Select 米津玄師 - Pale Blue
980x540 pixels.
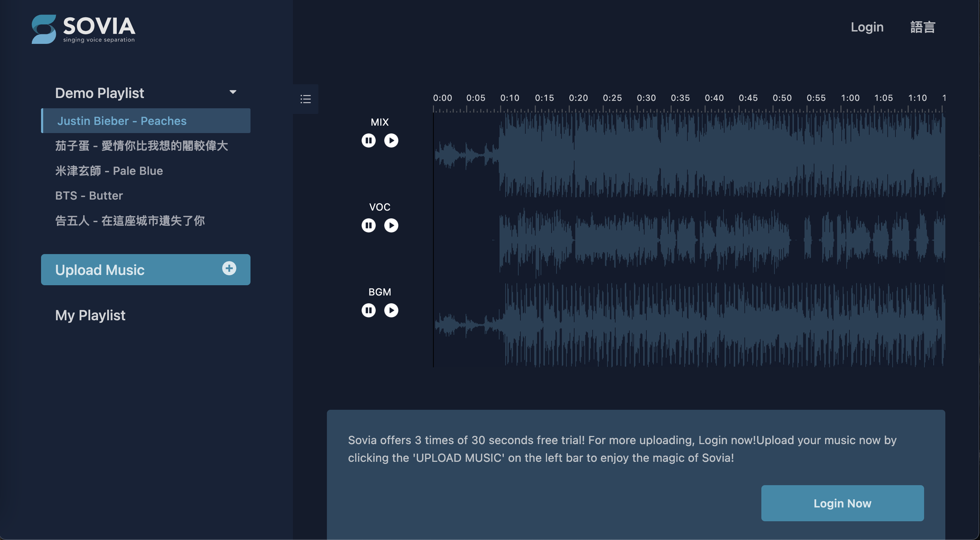tap(109, 171)
